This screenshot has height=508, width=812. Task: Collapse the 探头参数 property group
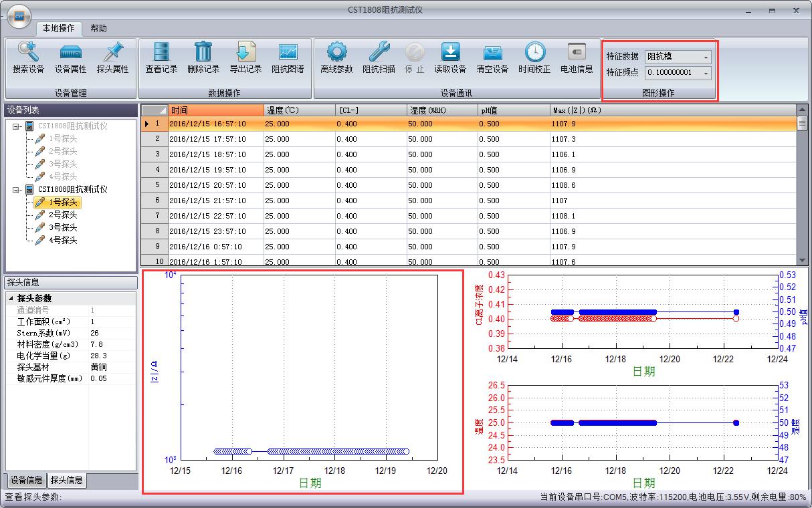pyautogui.click(x=10, y=298)
